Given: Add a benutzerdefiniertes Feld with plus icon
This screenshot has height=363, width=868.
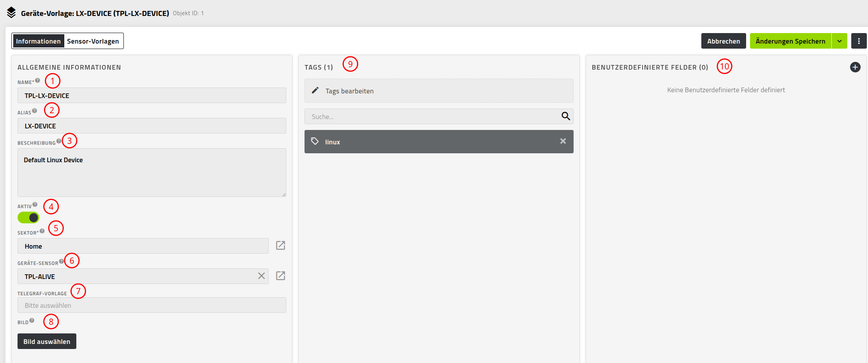Looking at the screenshot, I should 855,67.
